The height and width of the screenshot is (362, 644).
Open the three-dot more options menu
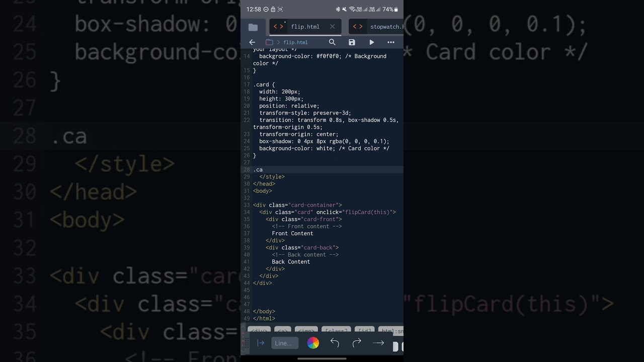[x=391, y=42]
